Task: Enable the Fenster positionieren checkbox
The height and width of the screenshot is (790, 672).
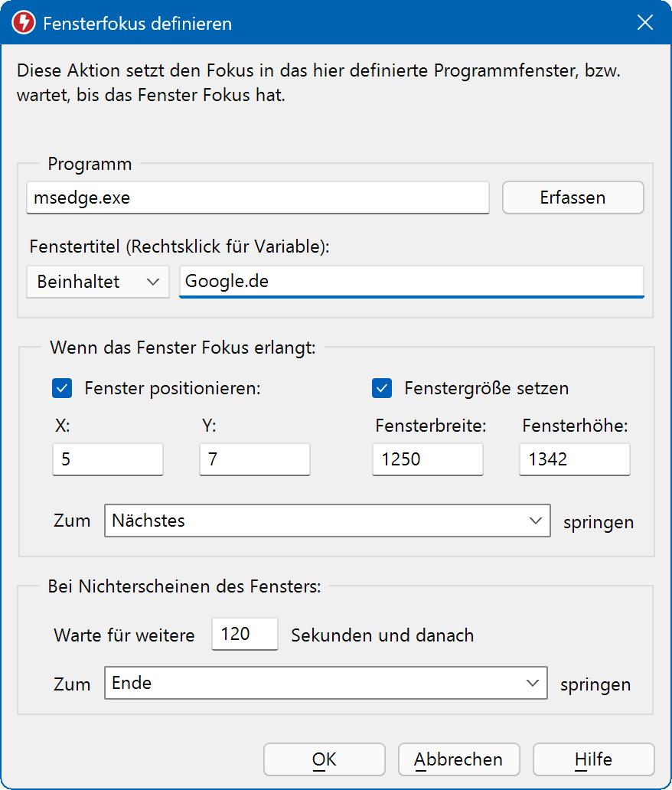Action: 61,388
